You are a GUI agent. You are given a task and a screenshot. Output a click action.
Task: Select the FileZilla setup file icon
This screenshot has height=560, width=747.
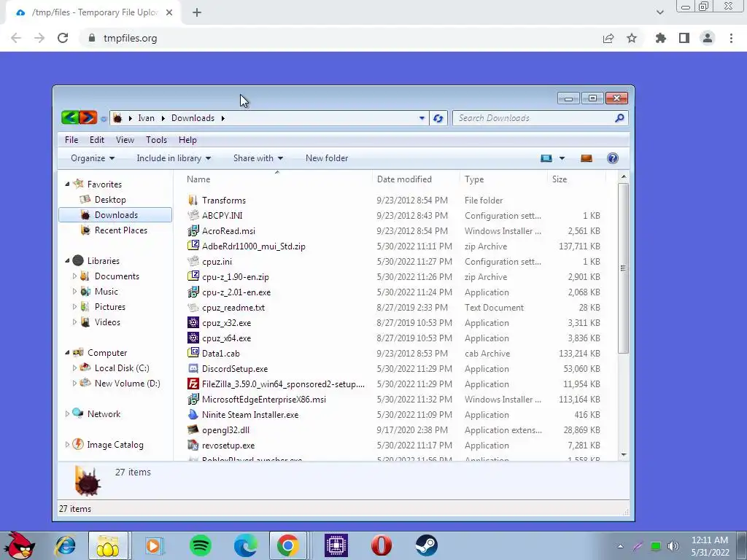pos(193,384)
